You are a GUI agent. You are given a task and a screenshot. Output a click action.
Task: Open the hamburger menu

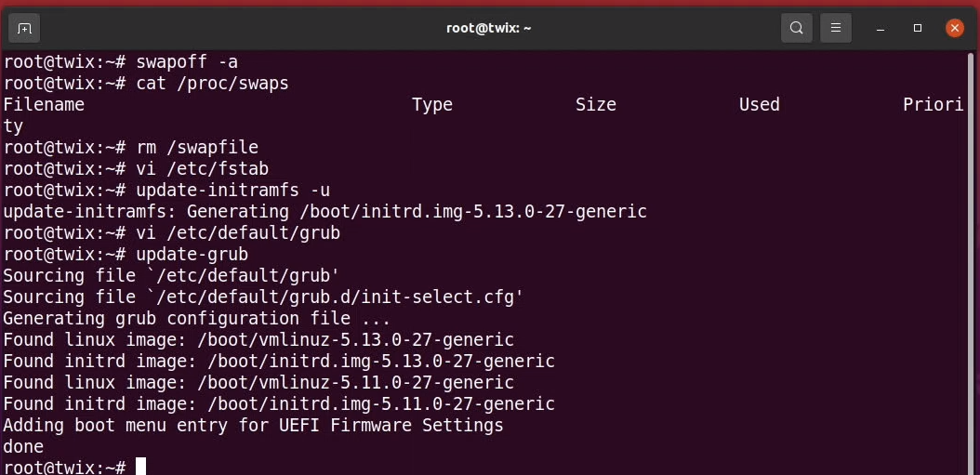836,28
